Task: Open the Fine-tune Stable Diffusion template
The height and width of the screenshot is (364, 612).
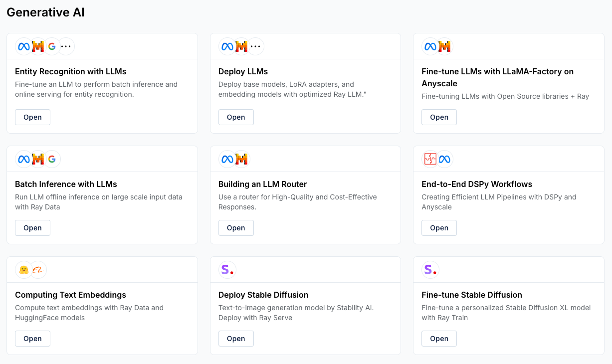Action: coord(439,339)
